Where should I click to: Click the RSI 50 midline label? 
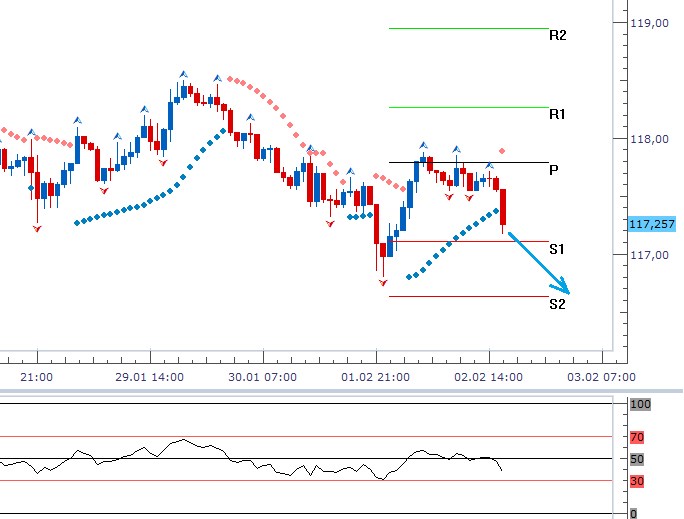click(639, 459)
